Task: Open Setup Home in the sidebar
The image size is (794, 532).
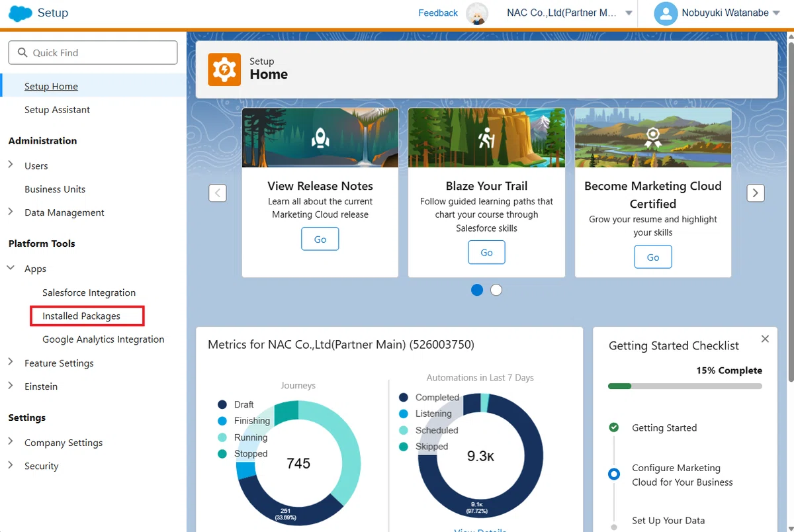Action: click(x=52, y=87)
